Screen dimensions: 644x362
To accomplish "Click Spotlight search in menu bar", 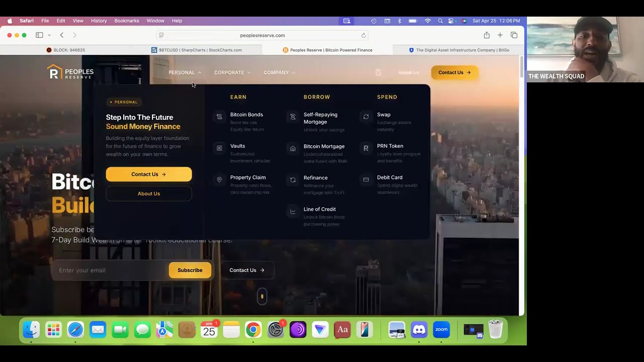I will [x=440, y=21].
